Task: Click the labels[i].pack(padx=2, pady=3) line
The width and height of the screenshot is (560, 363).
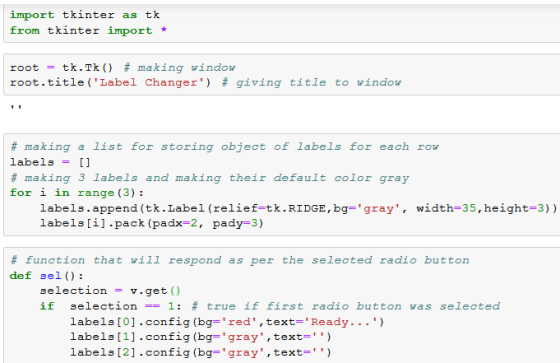Action: pyautogui.click(x=151, y=224)
